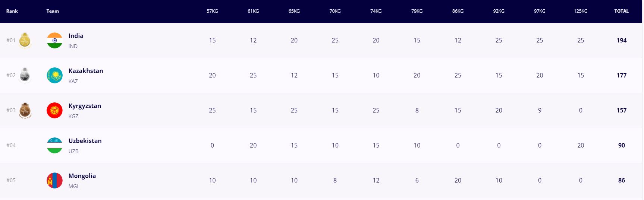The image size is (644, 200).
Task: Open the Mongolia team name
Action: tap(82, 176)
